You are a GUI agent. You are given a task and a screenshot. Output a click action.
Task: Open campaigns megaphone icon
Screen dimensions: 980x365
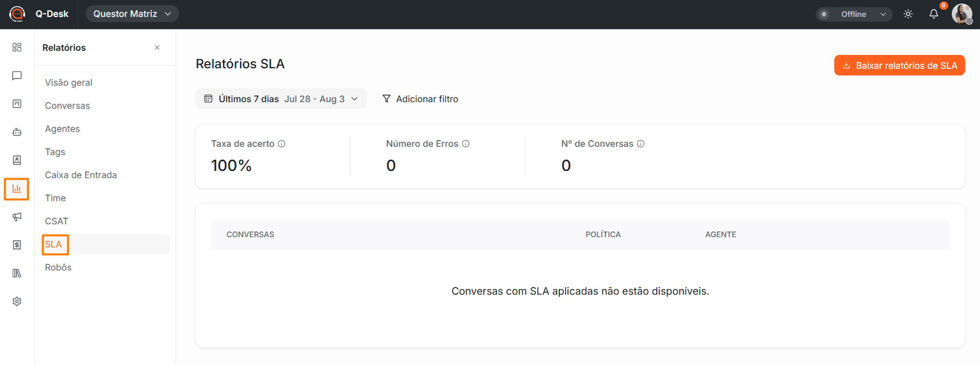(17, 217)
